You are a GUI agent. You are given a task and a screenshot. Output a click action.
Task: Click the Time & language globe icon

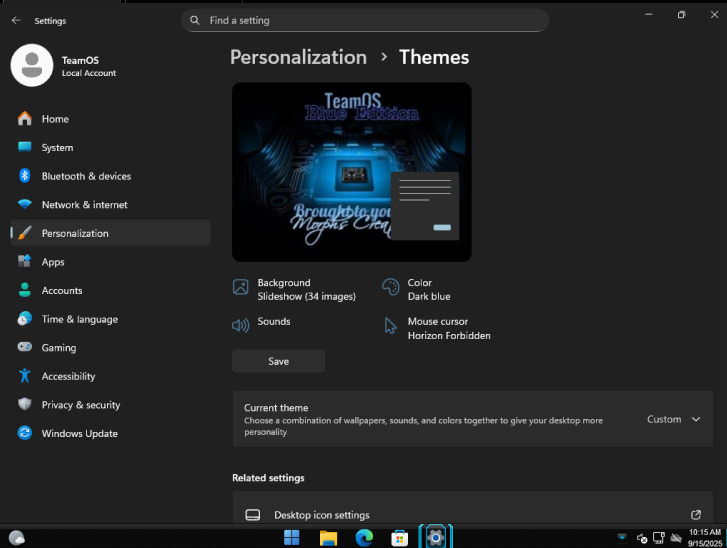click(25, 319)
